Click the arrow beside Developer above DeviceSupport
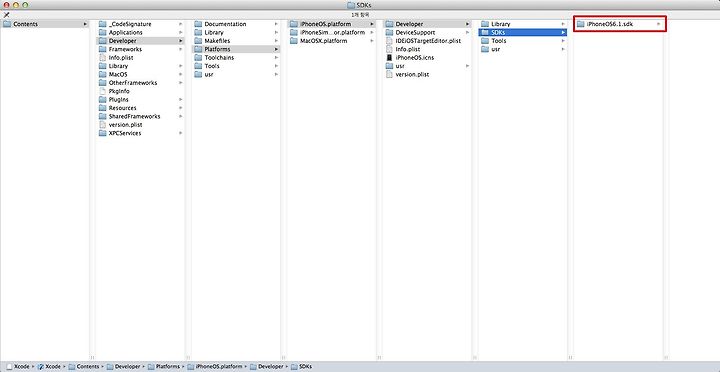This screenshot has height=372, width=720. [467, 24]
